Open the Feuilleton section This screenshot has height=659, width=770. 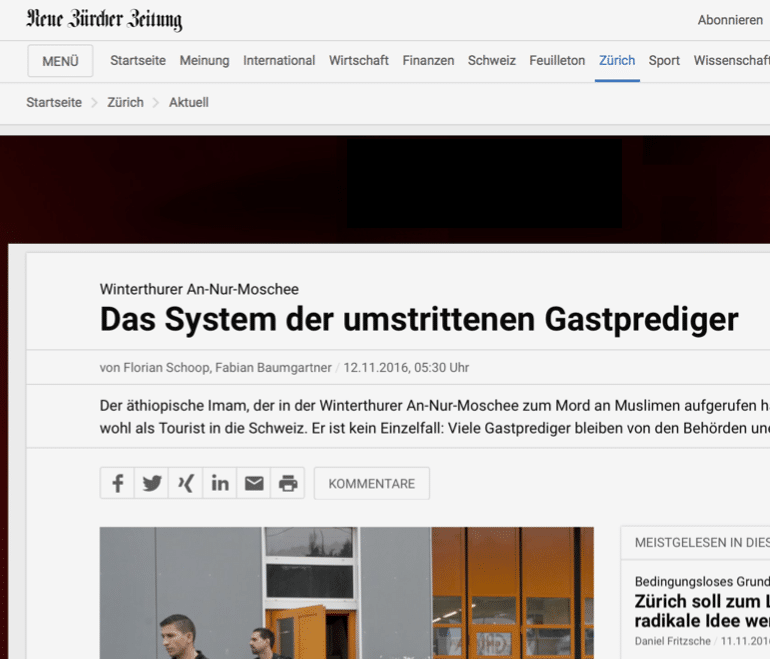tap(557, 61)
